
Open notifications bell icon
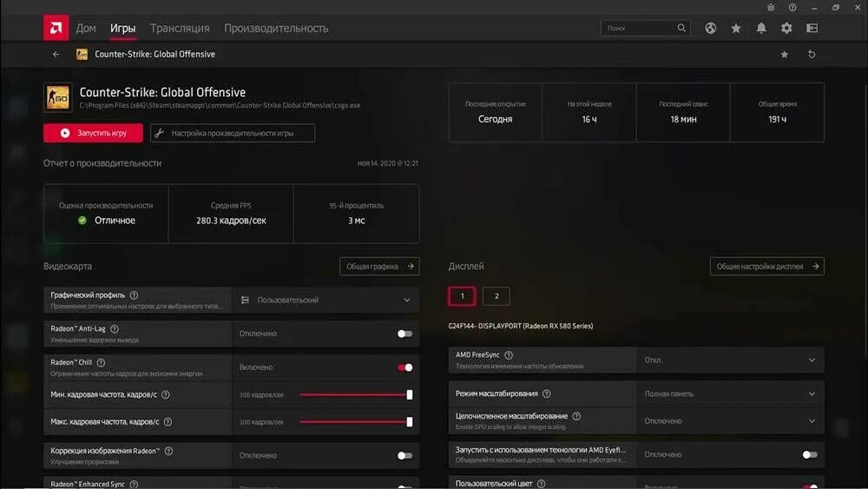tap(761, 28)
